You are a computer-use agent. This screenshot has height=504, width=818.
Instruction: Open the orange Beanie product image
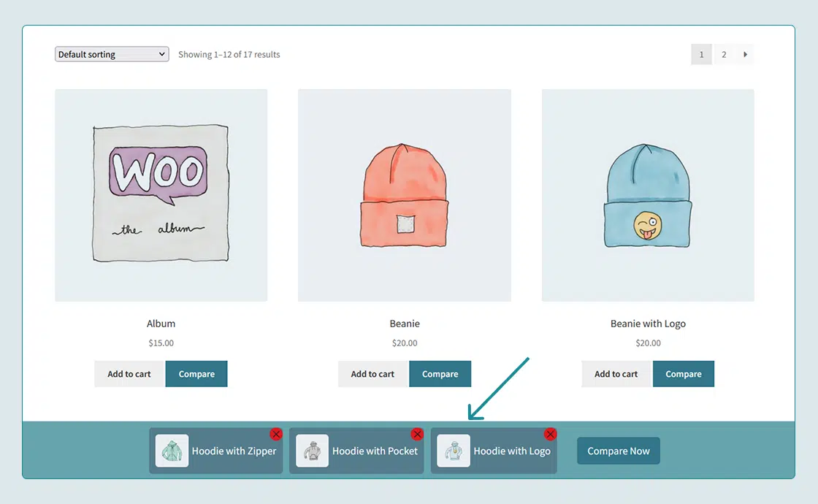pyautogui.click(x=404, y=195)
